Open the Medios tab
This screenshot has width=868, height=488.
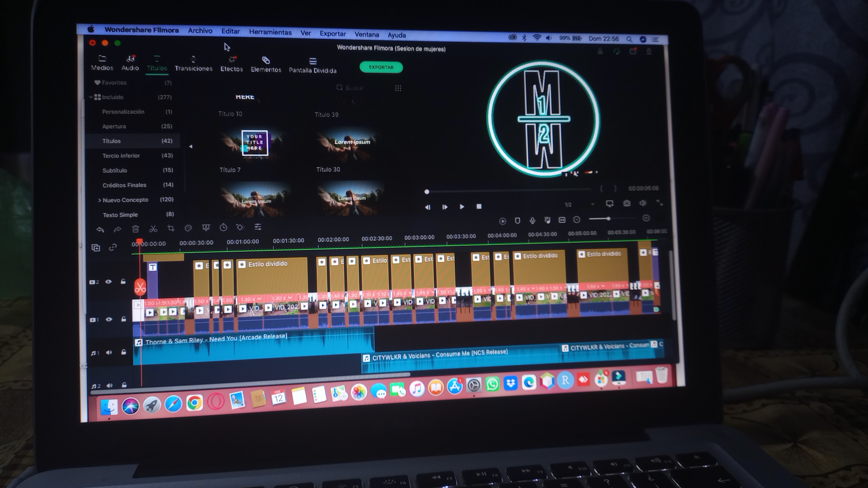tap(102, 63)
